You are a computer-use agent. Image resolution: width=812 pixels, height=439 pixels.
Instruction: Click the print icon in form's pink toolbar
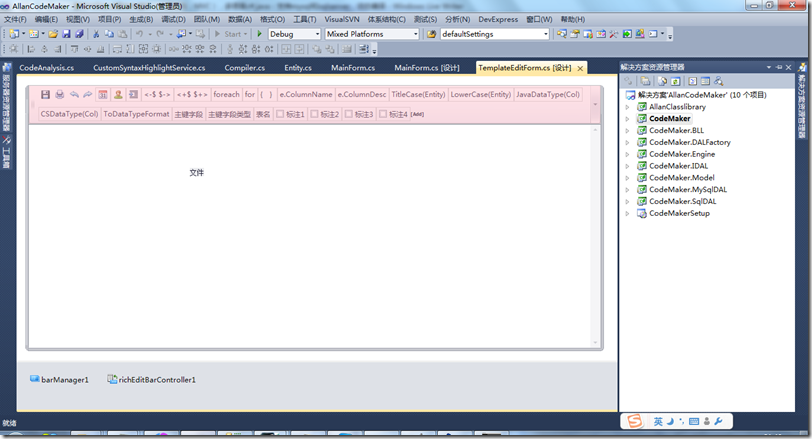point(60,94)
